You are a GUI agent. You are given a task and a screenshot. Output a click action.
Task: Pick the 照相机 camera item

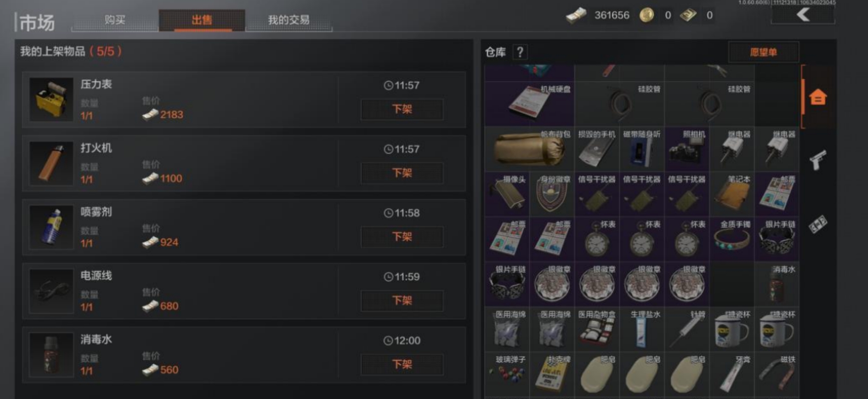(687, 149)
